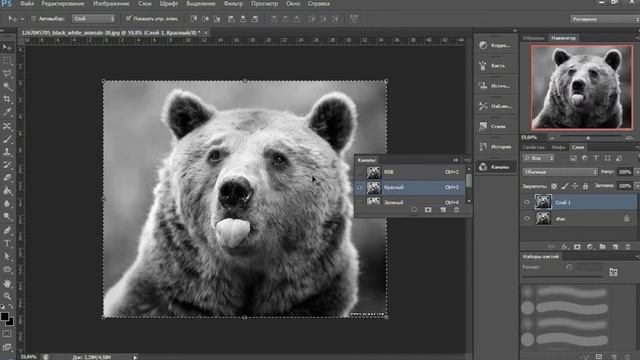Open the Каналы panel flyout menu
640x360 pixels.
click(467, 160)
